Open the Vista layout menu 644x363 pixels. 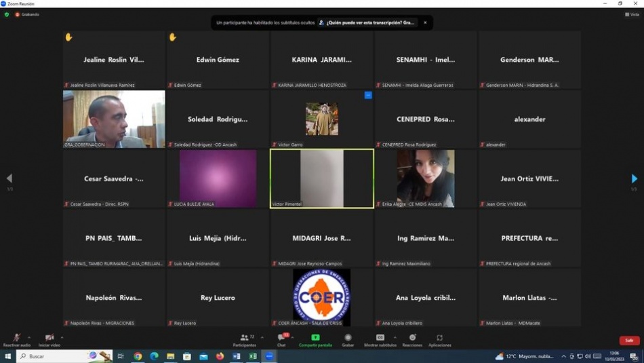pos(632,14)
